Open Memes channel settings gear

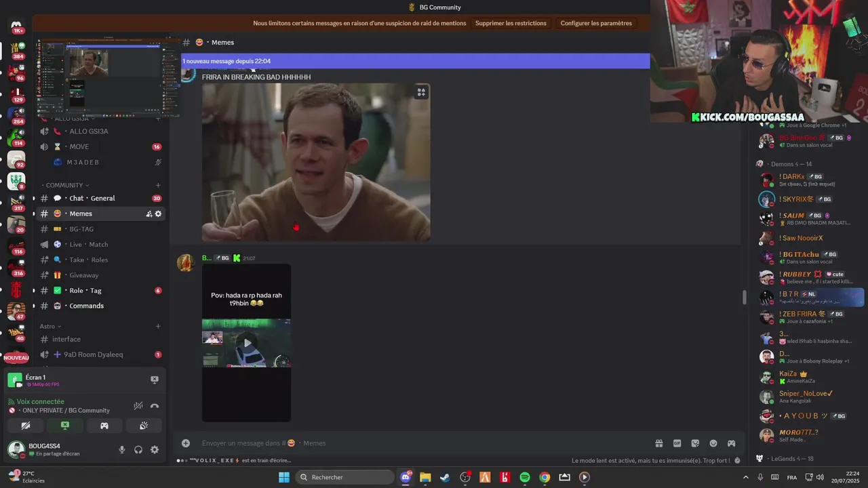pyautogui.click(x=159, y=213)
